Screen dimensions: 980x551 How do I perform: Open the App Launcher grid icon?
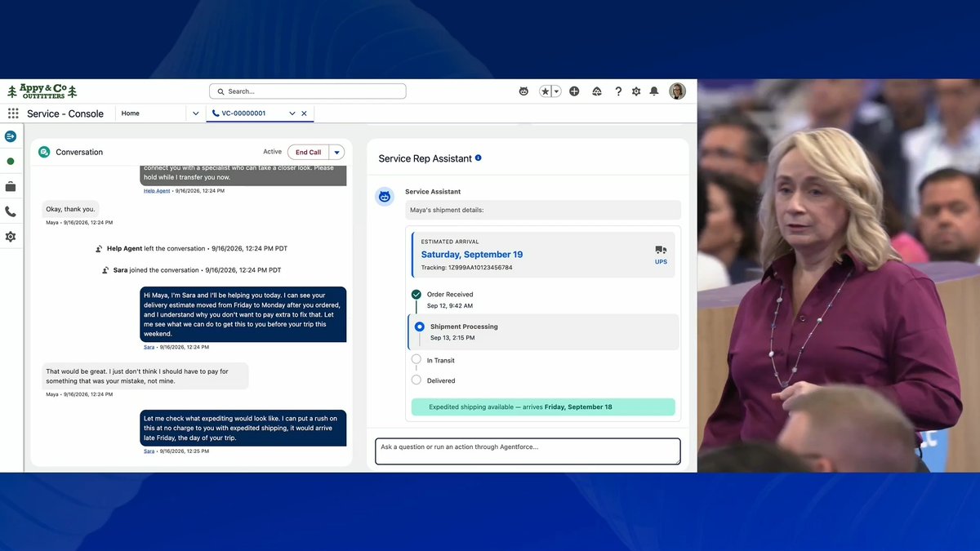[13, 113]
